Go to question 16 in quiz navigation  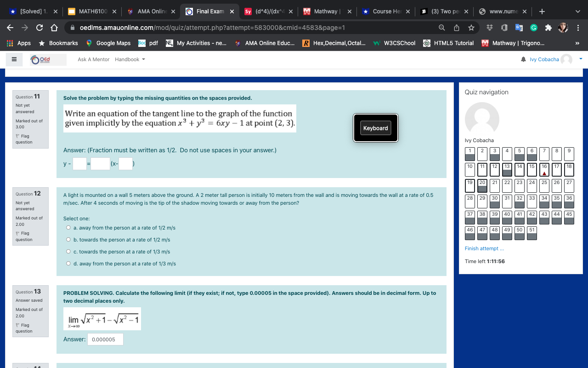point(544,169)
